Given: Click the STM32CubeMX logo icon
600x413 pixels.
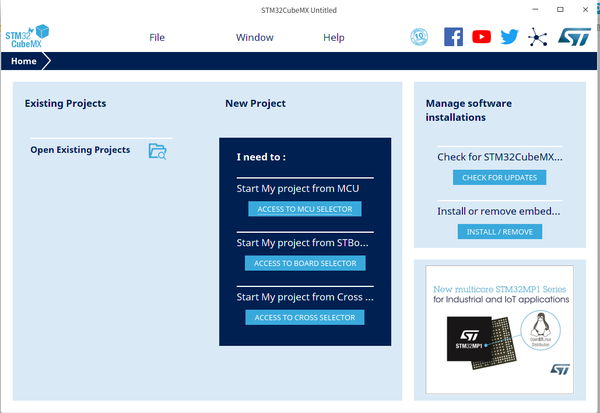Looking at the screenshot, I should [27, 36].
